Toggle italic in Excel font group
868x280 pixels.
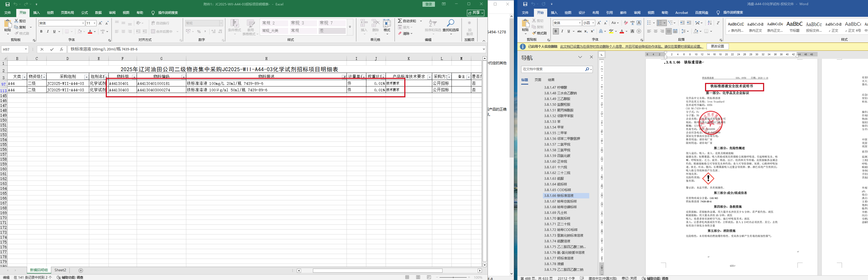pyautogui.click(x=47, y=32)
